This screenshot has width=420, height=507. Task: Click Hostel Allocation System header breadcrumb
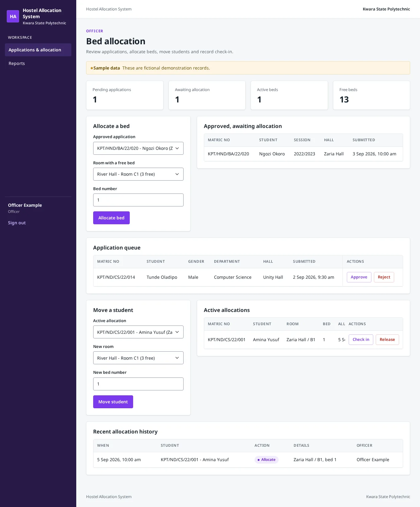109,9
